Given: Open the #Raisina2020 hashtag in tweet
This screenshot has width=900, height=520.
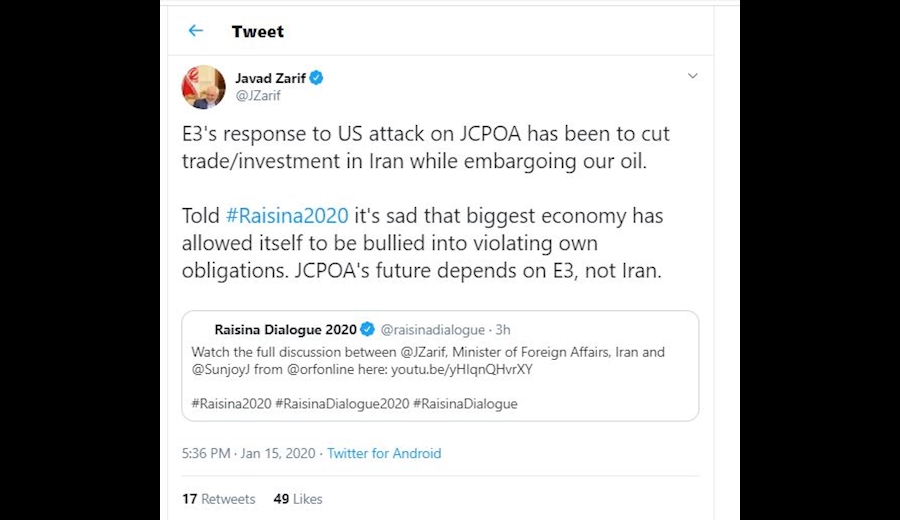Looking at the screenshot, I should pyautogui.click(x=287, y=216).
